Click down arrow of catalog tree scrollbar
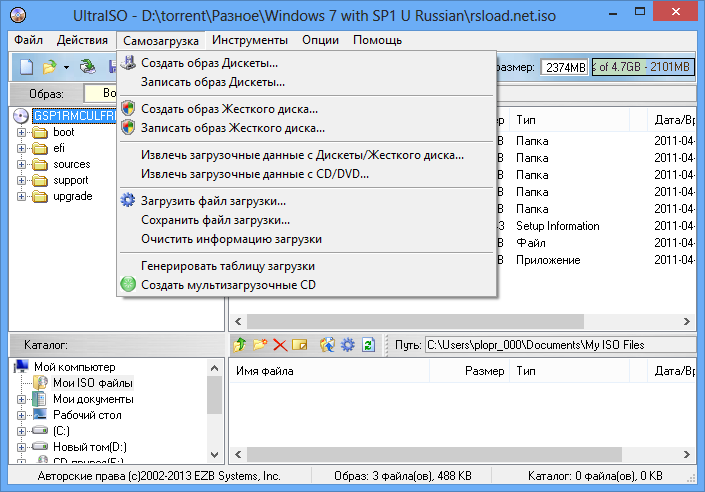 214,455
